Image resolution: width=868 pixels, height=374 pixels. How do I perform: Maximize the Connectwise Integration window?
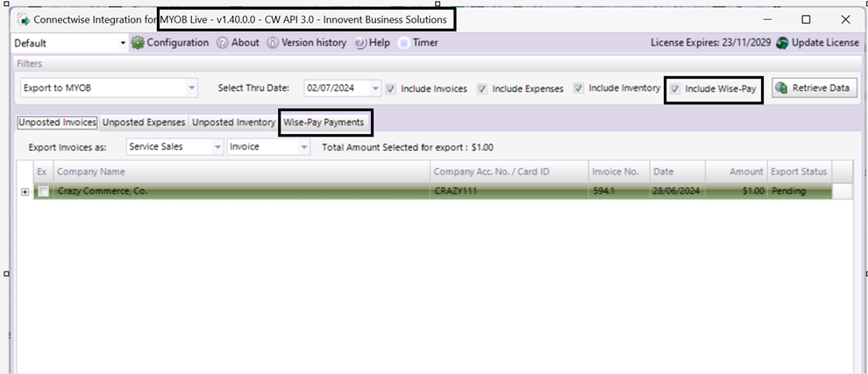(806, 19)
